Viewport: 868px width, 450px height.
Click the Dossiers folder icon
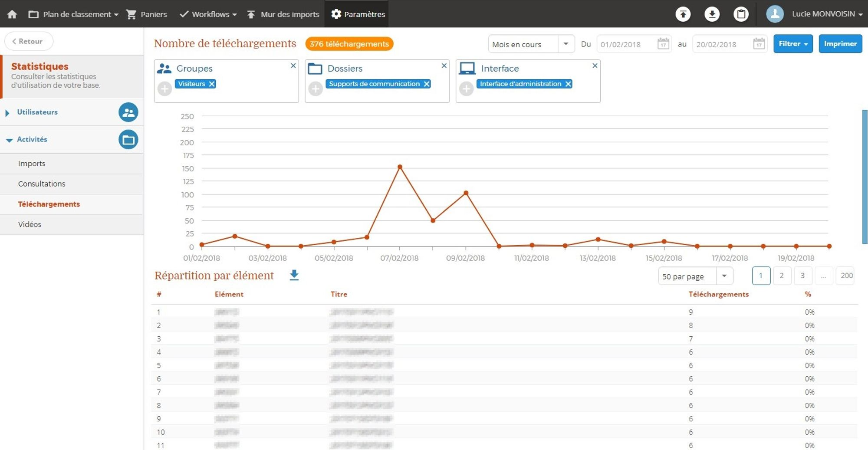pyautogui.click(x=315, y=69)
